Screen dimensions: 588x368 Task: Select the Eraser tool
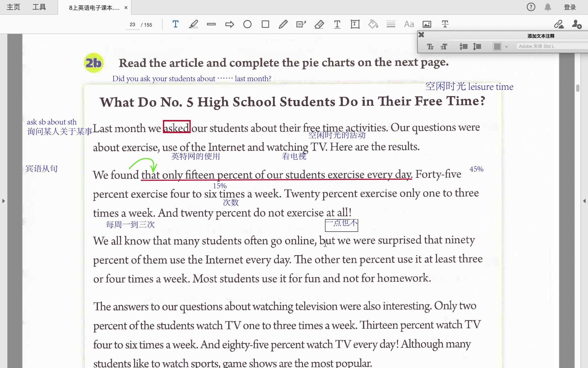319,24
